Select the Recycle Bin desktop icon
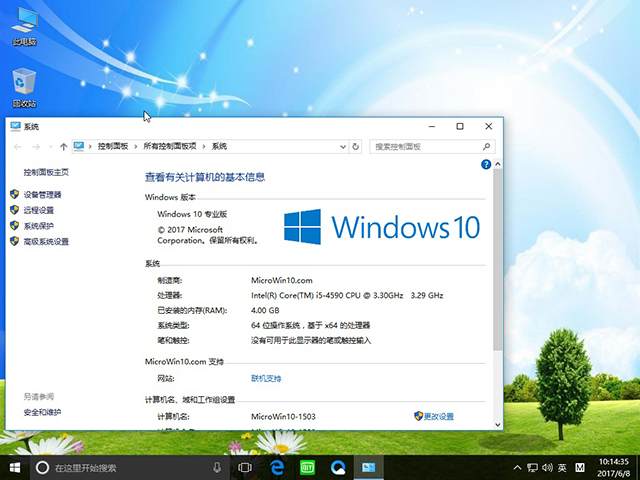640x480 pixels. click(x=24, y=87)
